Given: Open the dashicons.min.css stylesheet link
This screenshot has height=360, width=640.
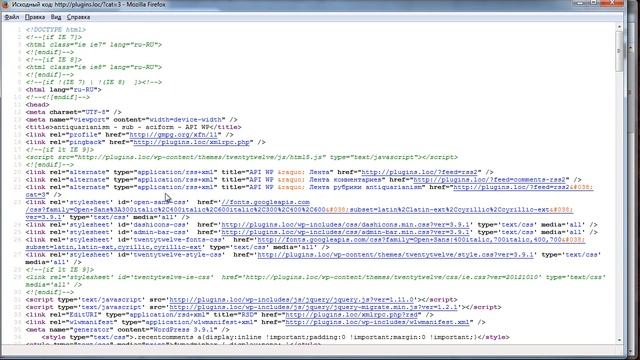Looking at the screenshot, I should click(x=345, y=225).
